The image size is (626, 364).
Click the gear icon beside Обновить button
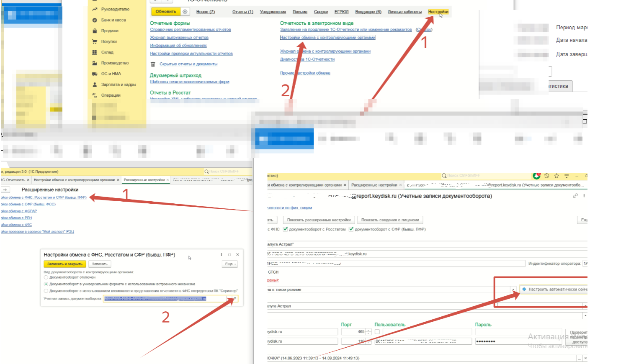coord(185,12)
